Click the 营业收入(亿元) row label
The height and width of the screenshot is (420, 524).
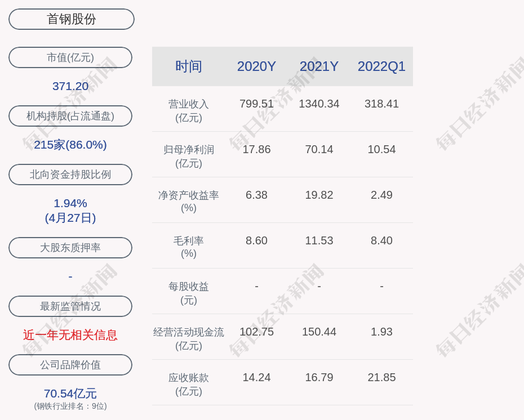pyautogui.click(x=189, y=111)
